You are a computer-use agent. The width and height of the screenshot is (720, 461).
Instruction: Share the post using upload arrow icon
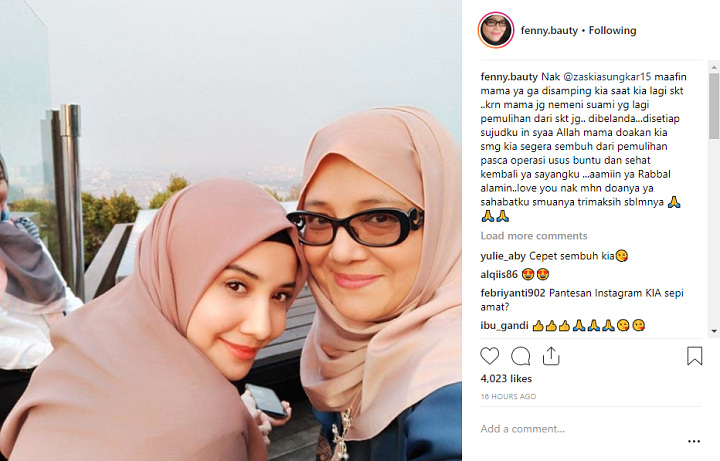(551, 356)
